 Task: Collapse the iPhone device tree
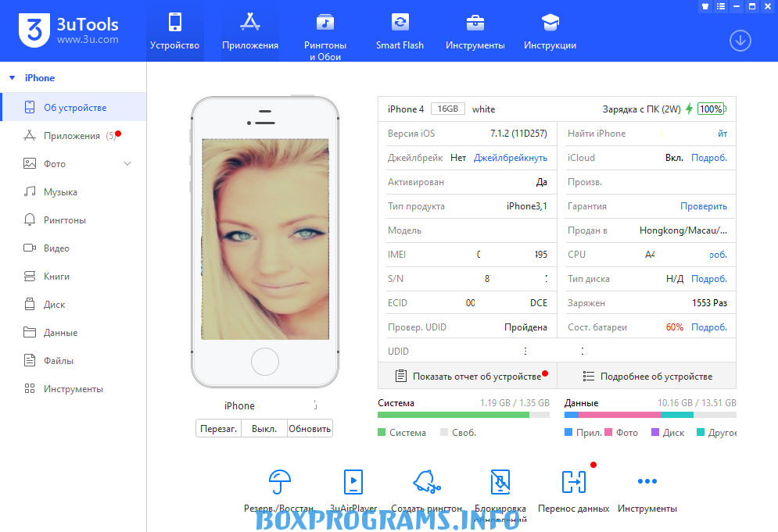13,78
